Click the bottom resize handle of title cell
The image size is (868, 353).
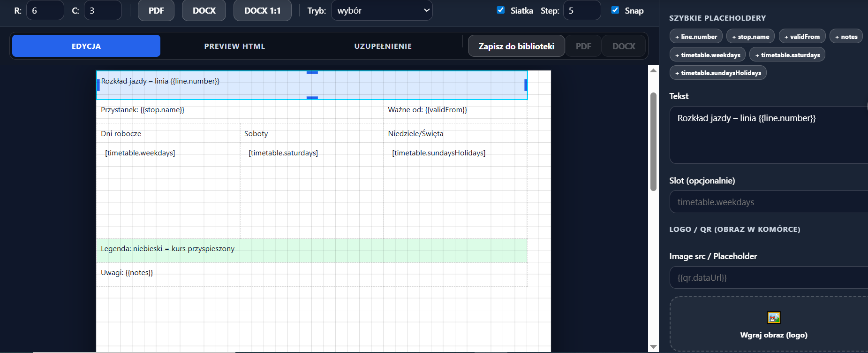point(312,98)
